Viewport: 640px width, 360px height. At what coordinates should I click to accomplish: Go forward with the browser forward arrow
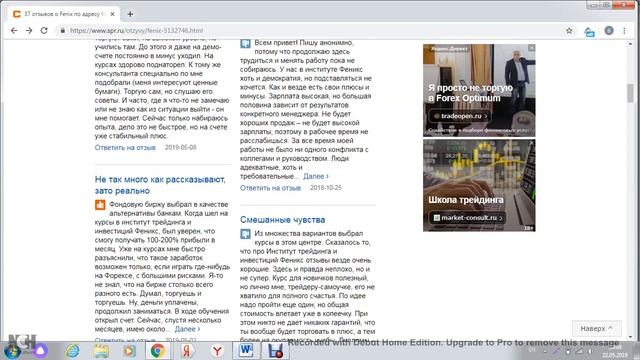click(29, 31)
